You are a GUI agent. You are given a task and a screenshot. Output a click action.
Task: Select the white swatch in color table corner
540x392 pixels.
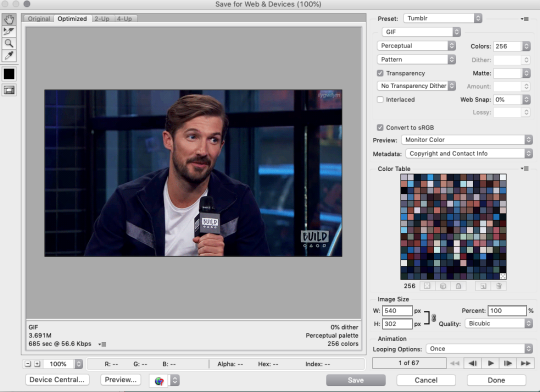[x=503, y=177]
